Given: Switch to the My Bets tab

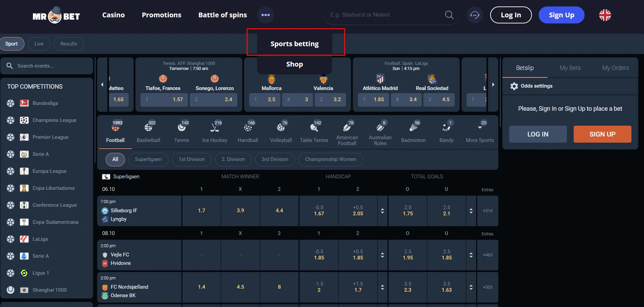Looking at the screenshot, I should [570, 68].
